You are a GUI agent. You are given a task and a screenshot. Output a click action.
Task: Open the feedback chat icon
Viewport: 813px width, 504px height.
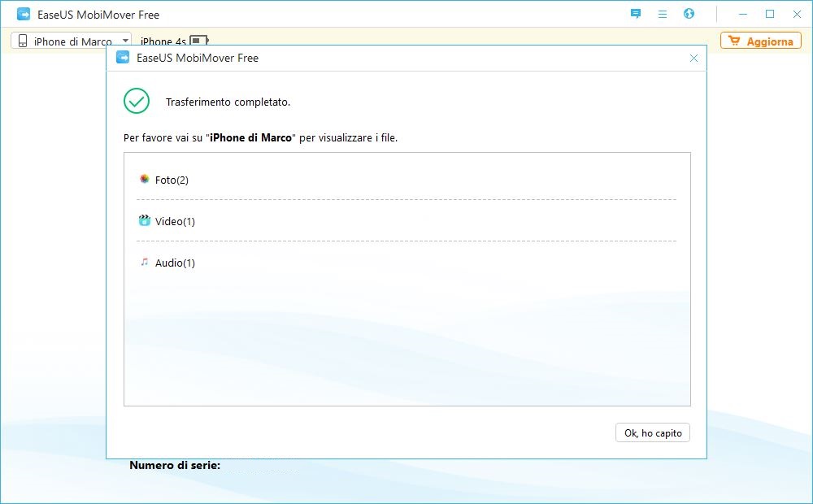tap(636, 14)
